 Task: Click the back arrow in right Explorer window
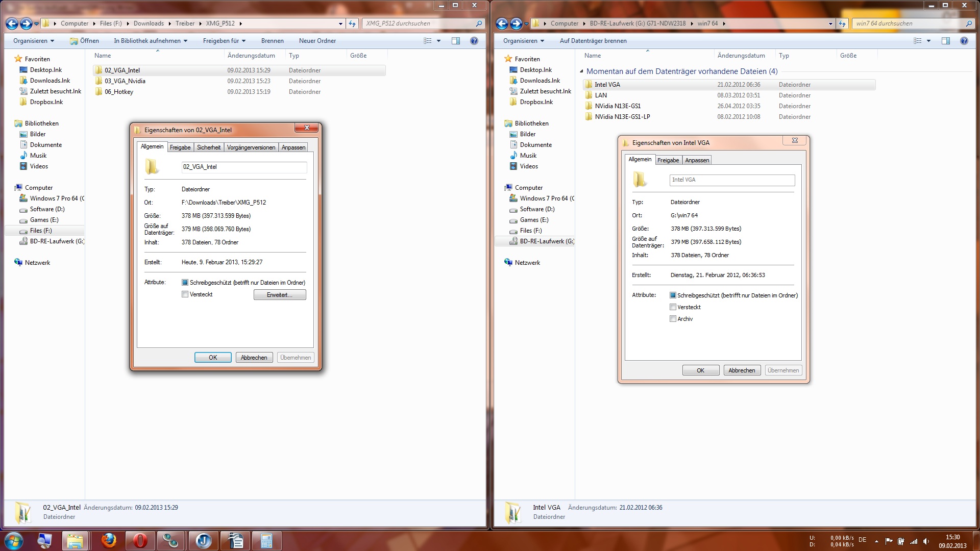(x=502, y=23)
